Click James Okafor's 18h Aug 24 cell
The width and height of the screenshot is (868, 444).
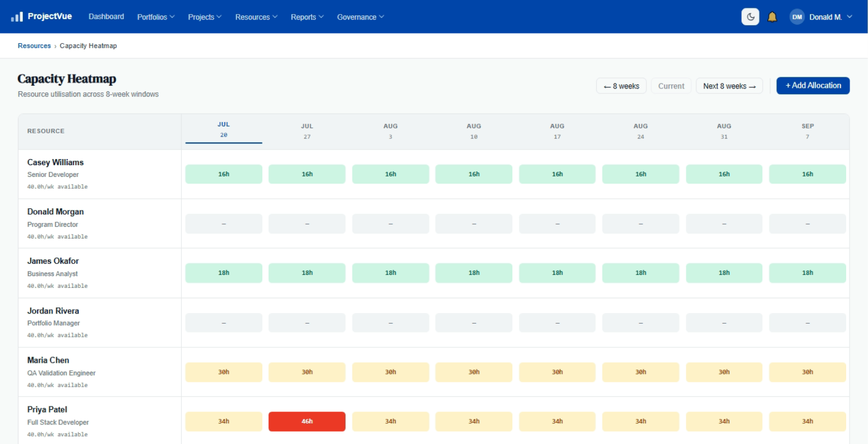click(641, 273)
